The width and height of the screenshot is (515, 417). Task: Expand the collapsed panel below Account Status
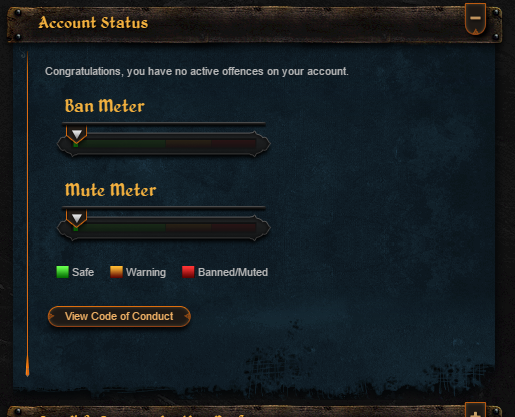(x=475, y=411)
